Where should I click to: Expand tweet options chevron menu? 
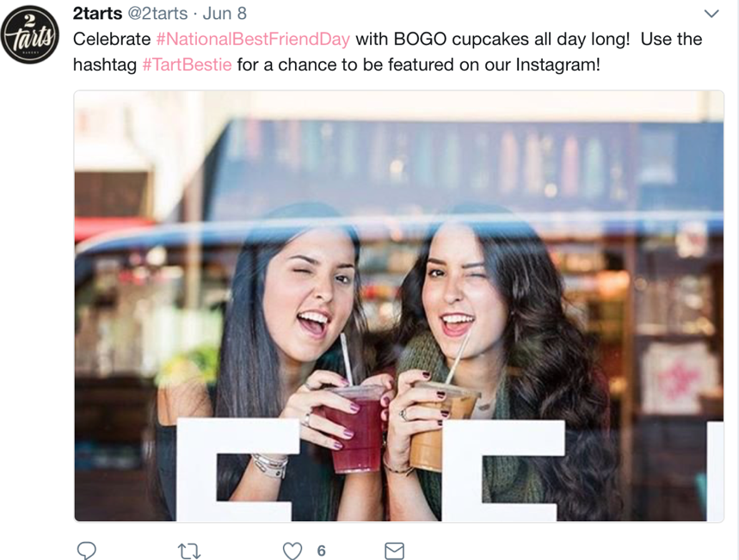click(x=711, y=14)
